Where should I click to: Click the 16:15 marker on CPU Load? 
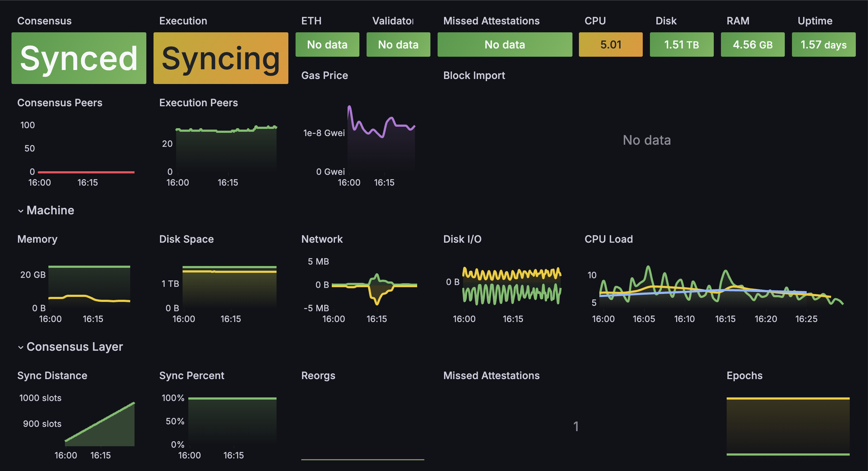tap(725, 319)
